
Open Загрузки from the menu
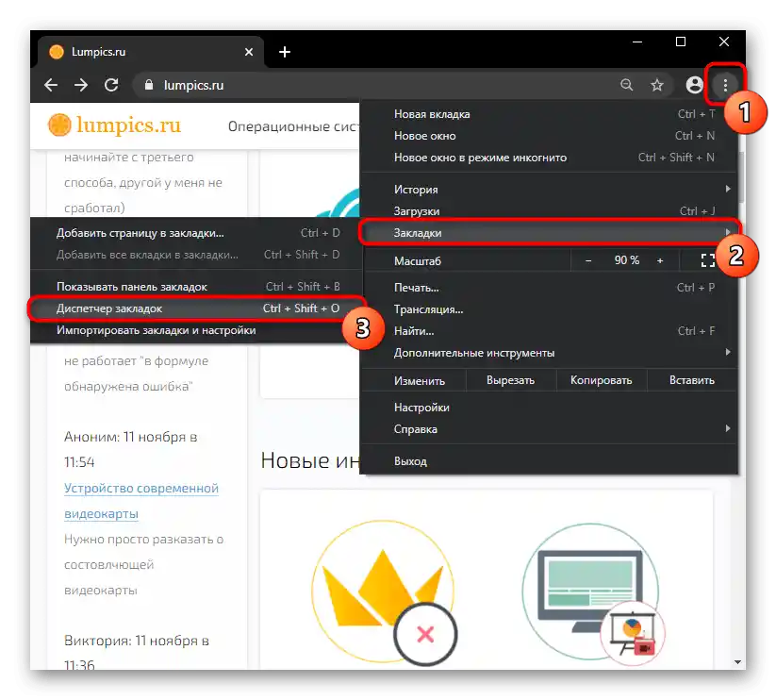pyautogui.click(x=550, y=211)
